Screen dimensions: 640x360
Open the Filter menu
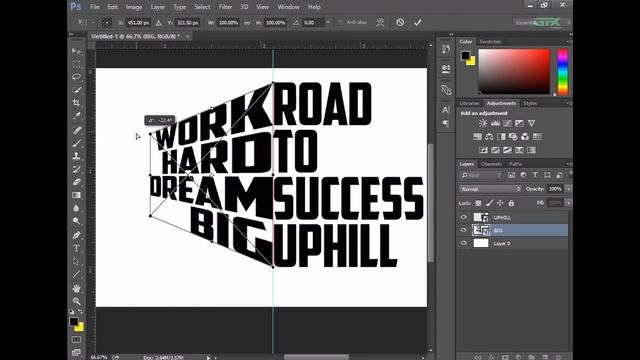[x=225, y=7]
